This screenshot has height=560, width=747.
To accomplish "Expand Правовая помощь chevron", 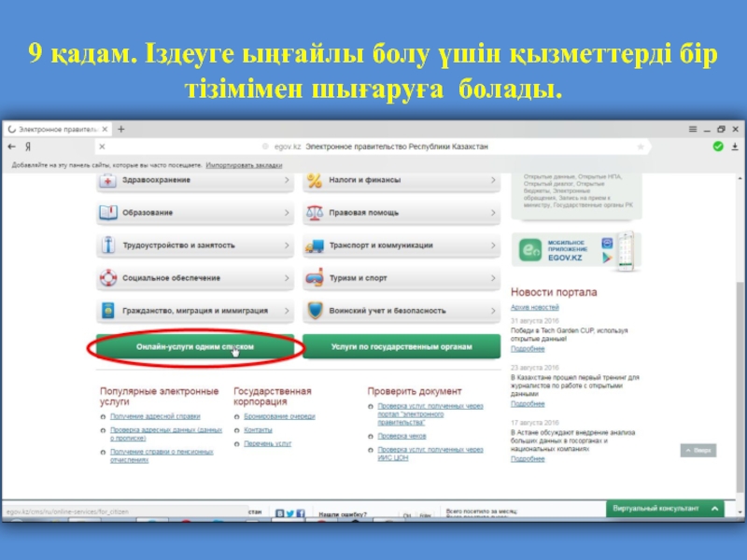I will (x=493, y=213).
